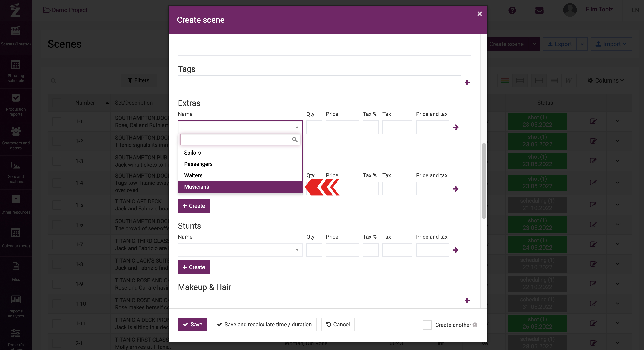The width and height of the screenshot is (644, 350).
Task: Edit scene 1-5 with its edit icon
Action: coord(593,205)
